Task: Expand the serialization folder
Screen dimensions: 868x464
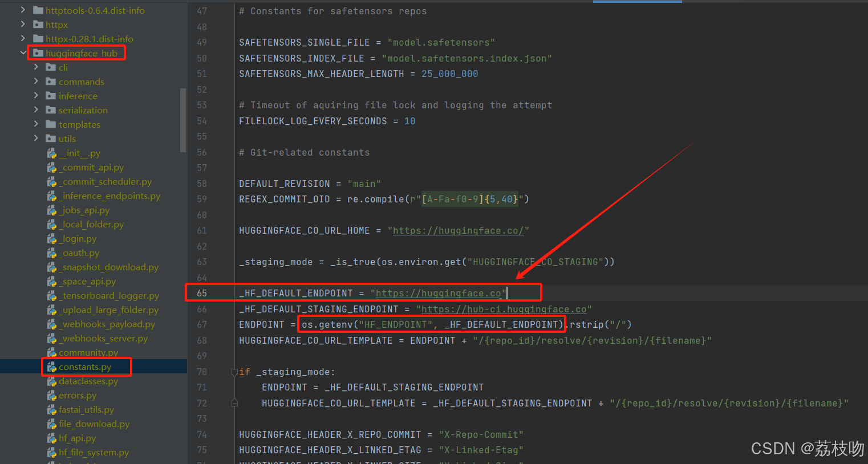Action: 36,109
